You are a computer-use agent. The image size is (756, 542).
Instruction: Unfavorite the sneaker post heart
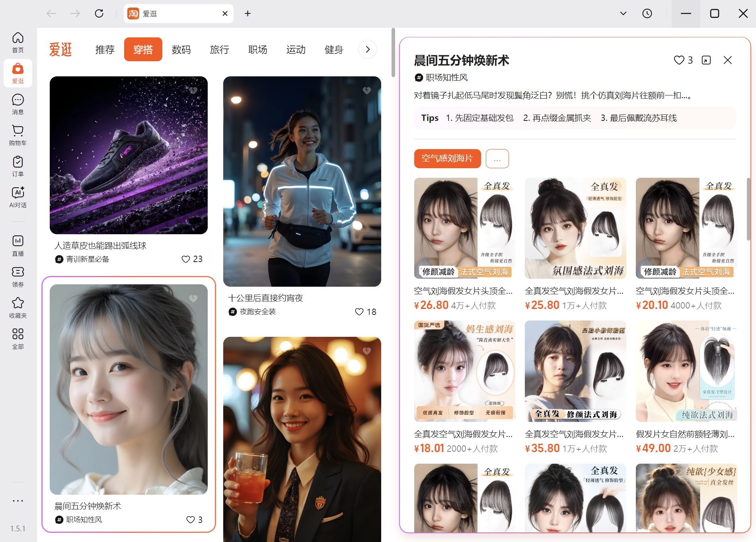(x=194, y=90)
